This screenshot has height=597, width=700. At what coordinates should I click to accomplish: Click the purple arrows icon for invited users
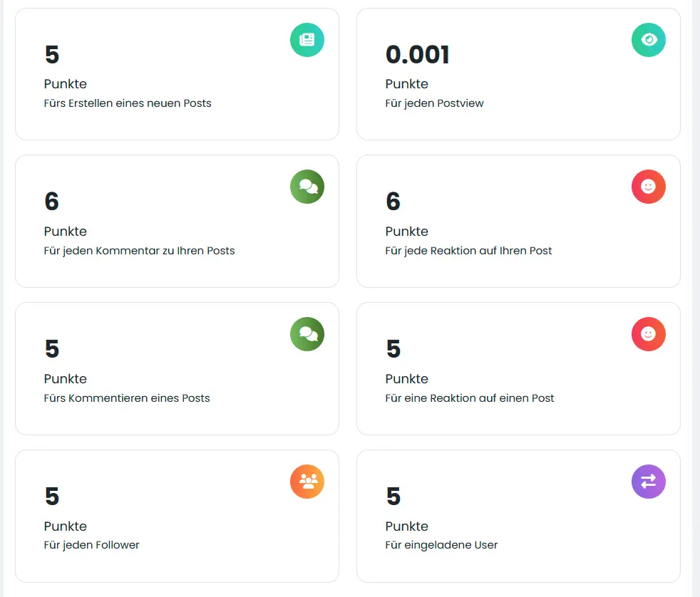pyautogui.click(x=649, y=482)
